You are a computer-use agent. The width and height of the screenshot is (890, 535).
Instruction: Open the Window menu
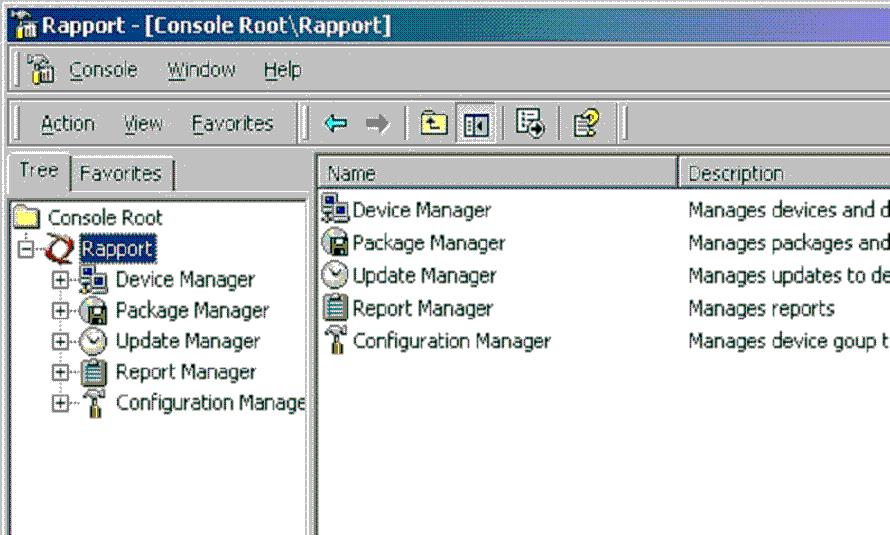pos(201,70)
